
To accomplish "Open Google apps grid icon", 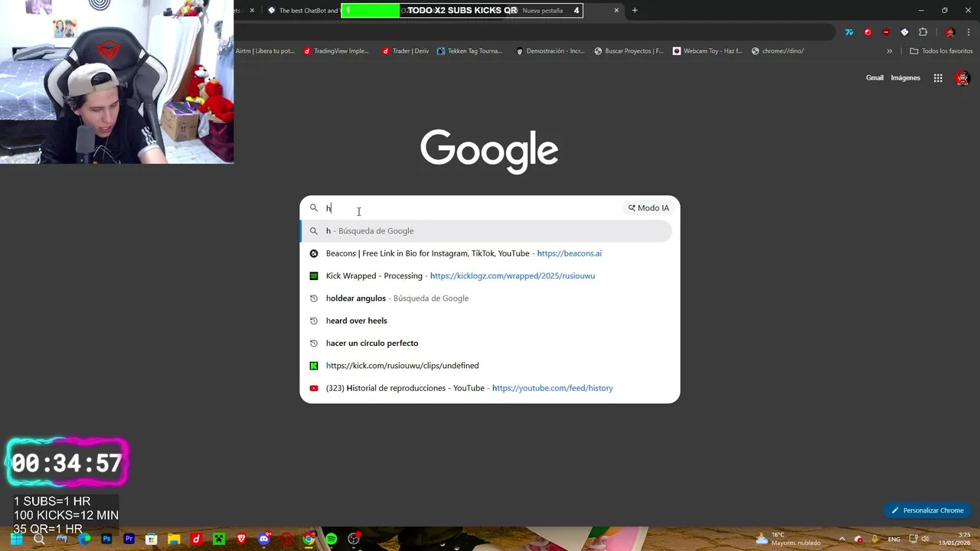I will (x=938, y=78).
